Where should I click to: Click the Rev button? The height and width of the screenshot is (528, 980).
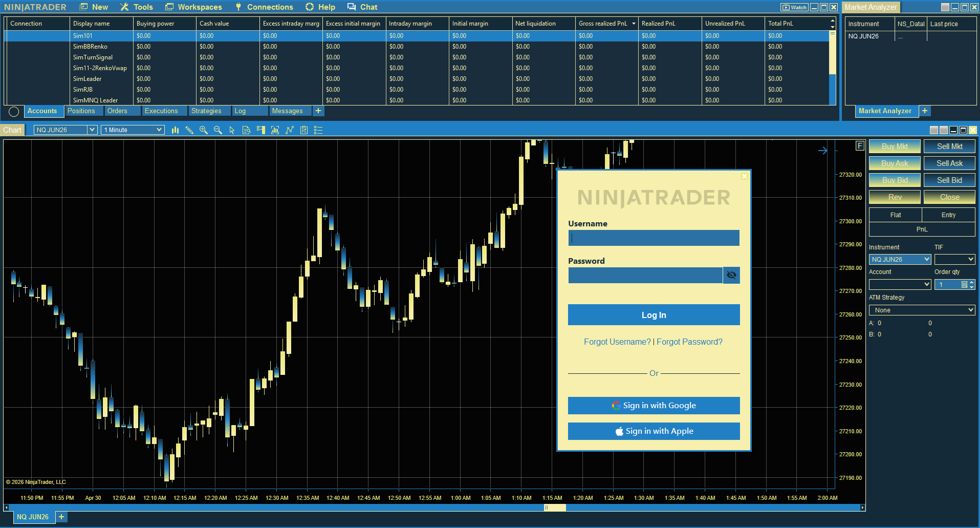point(895,197)
